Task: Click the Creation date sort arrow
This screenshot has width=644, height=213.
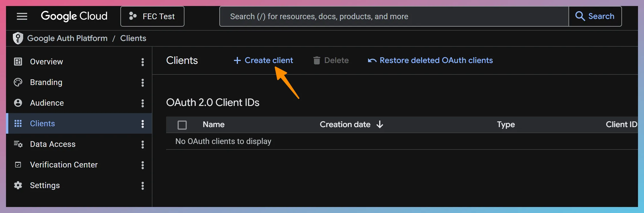Action: tap(380, 125)
